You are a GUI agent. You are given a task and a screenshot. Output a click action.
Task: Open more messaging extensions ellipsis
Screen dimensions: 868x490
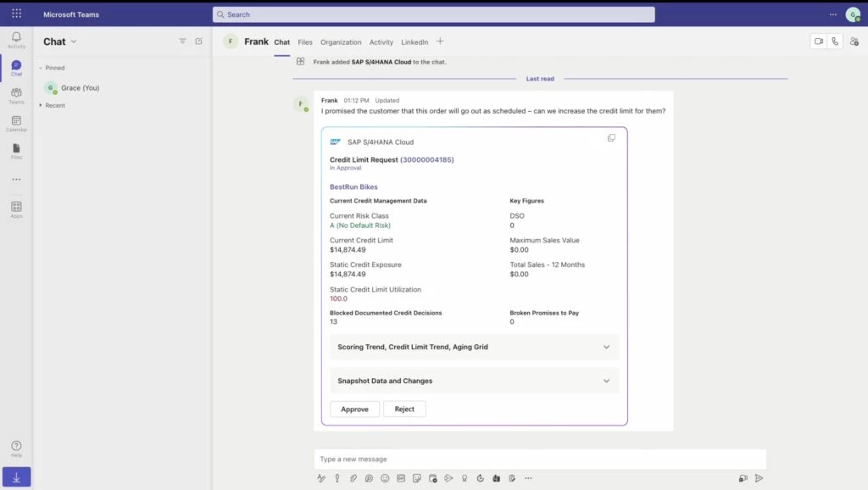[x=528, y=478]
